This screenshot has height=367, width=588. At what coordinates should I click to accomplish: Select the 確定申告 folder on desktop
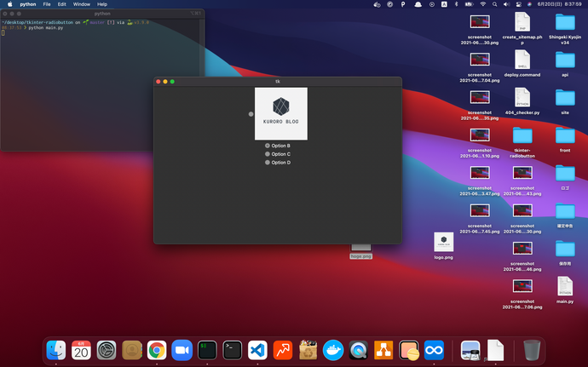(x=565, y=215)
